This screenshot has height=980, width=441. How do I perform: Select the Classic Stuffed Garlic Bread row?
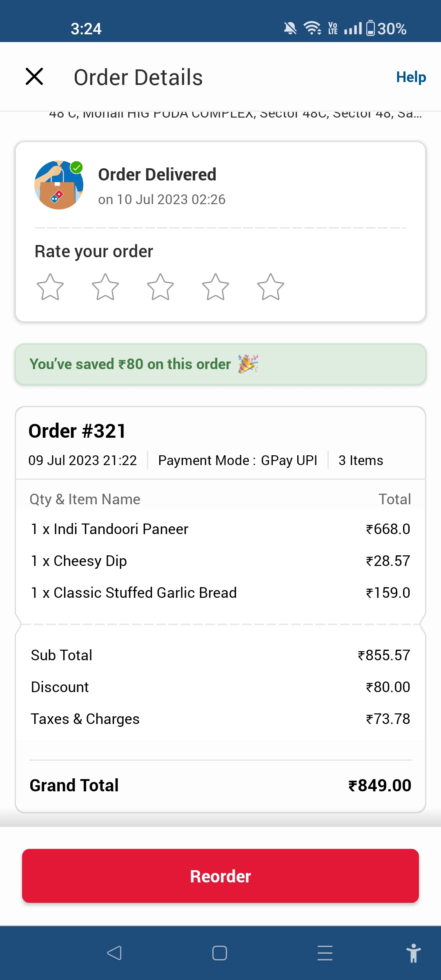coord(220,593)
